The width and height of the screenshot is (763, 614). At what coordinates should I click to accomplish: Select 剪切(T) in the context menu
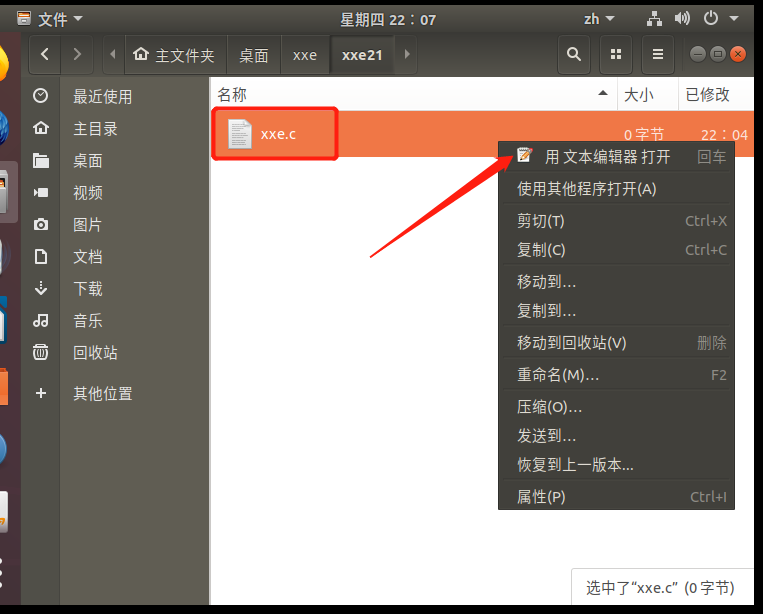[x=617, y=221]
